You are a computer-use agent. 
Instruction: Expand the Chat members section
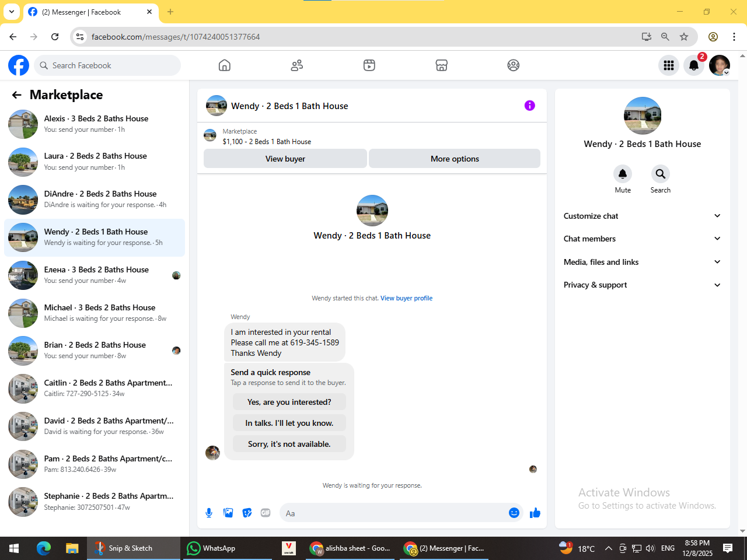click(x=642, y=239)
